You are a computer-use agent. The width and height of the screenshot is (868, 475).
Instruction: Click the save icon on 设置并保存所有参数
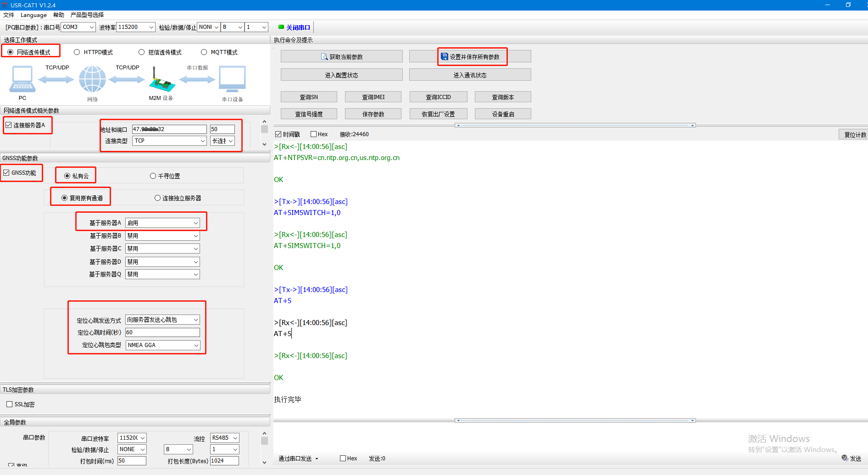(x=444, y=57)
